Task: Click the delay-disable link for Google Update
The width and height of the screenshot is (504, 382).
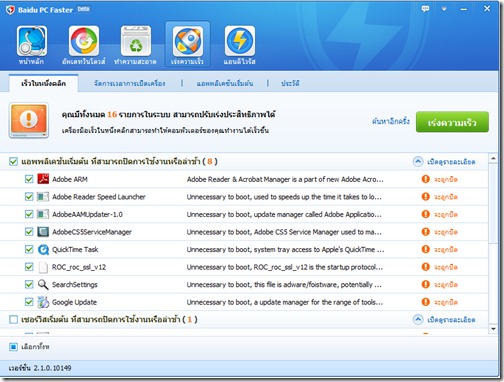Action: tap(446, 302)
